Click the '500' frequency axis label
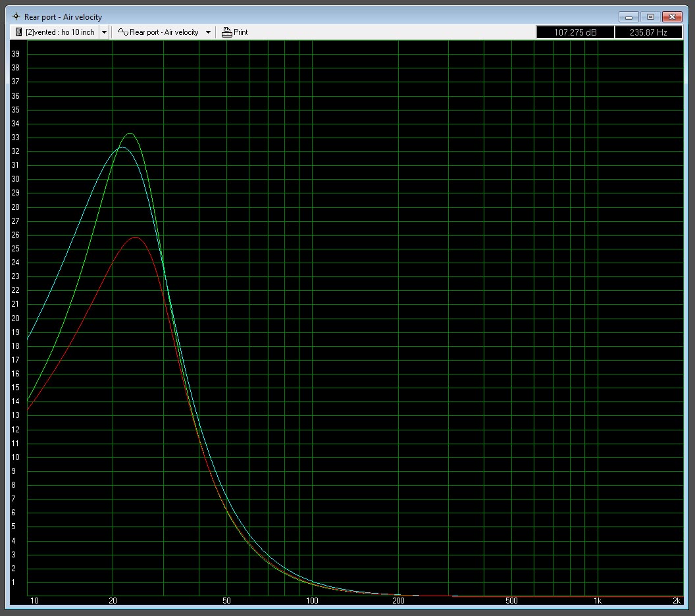 coord(511,600)
